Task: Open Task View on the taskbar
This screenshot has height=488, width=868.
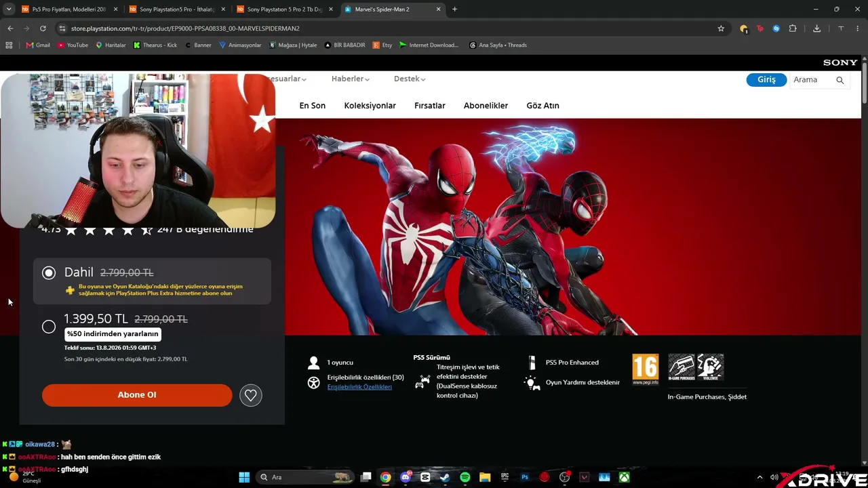Action: pyautogui.click(x=366, y=477)
